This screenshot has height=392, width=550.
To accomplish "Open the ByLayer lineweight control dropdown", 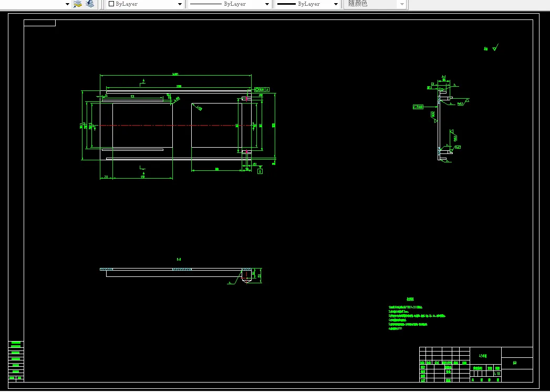I will tap(308, 4).
